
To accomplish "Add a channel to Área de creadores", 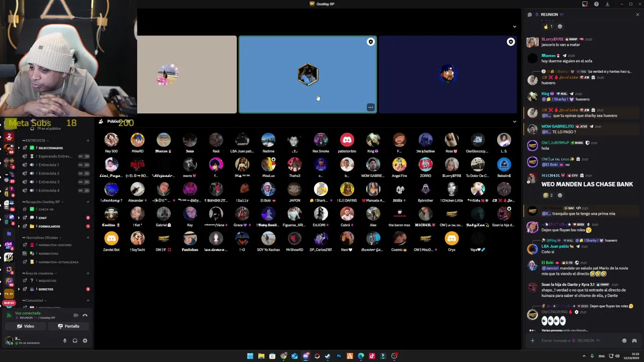I will [x=88, y=273].
